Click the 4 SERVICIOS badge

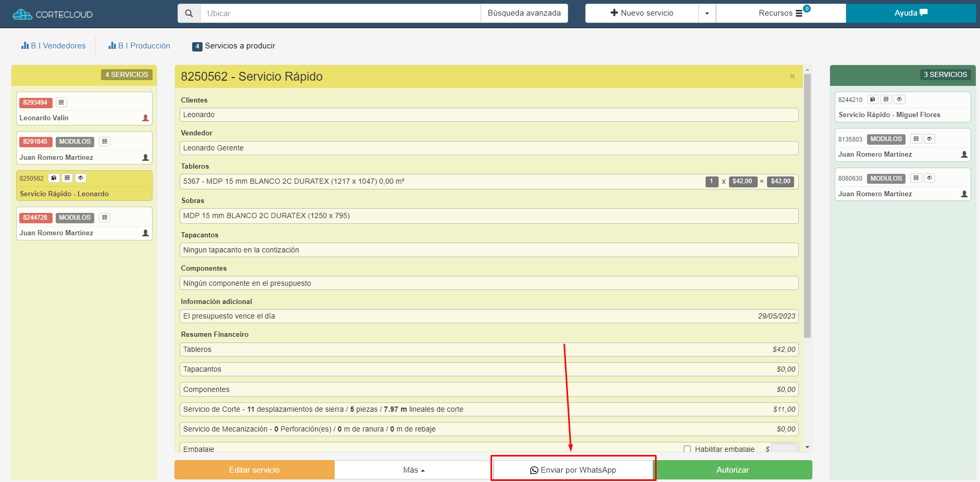[x=127, y=74]
